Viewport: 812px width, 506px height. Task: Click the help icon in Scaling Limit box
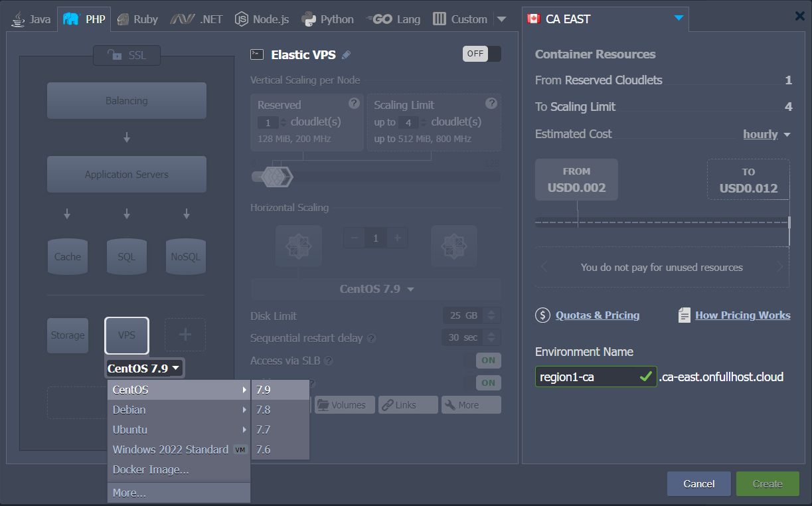coord(491,103)
